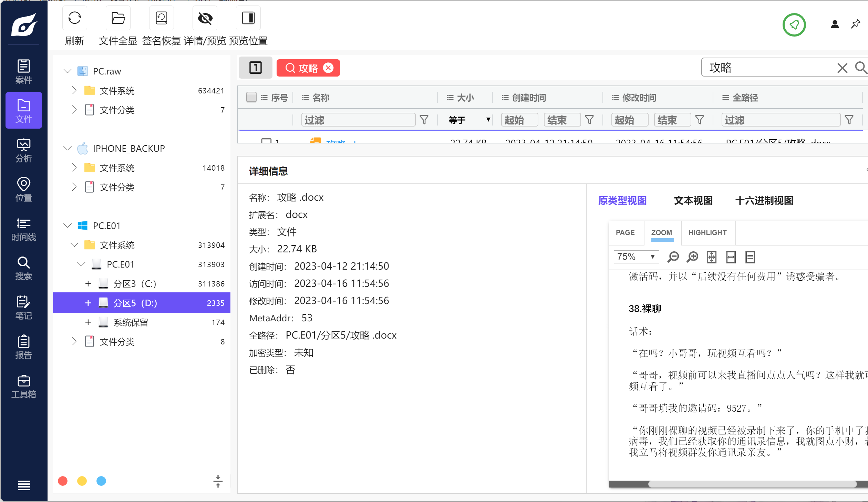This screenshot has height=502, width=868.
Task: Click the 名称 filter funnel icon
Action: click(424, 120)
